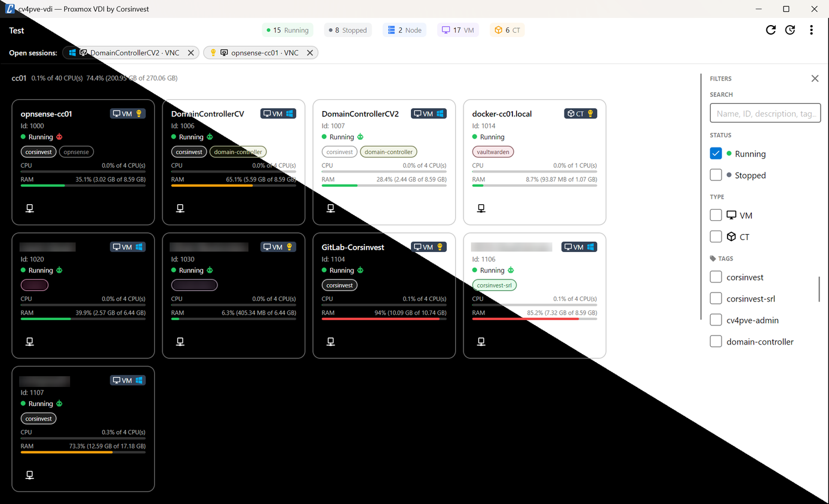Close the DomainControllerCV2 VNC session
Screen dimensions: 829x504
pyautogui.click(x=191, y=53)
